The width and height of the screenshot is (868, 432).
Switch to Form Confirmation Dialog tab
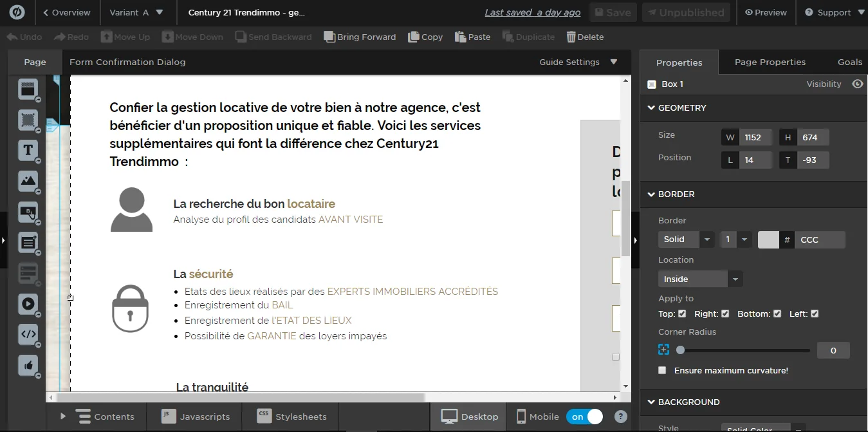(x=127, y=62)
